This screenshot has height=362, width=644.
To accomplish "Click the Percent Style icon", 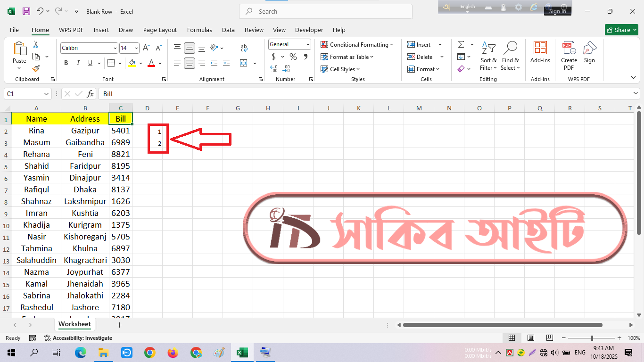I will (293, 57).
